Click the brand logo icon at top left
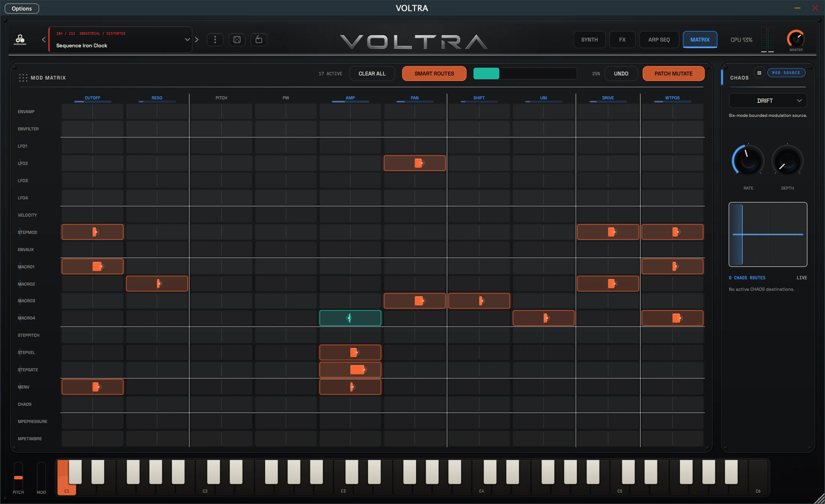 click(20, 39)
